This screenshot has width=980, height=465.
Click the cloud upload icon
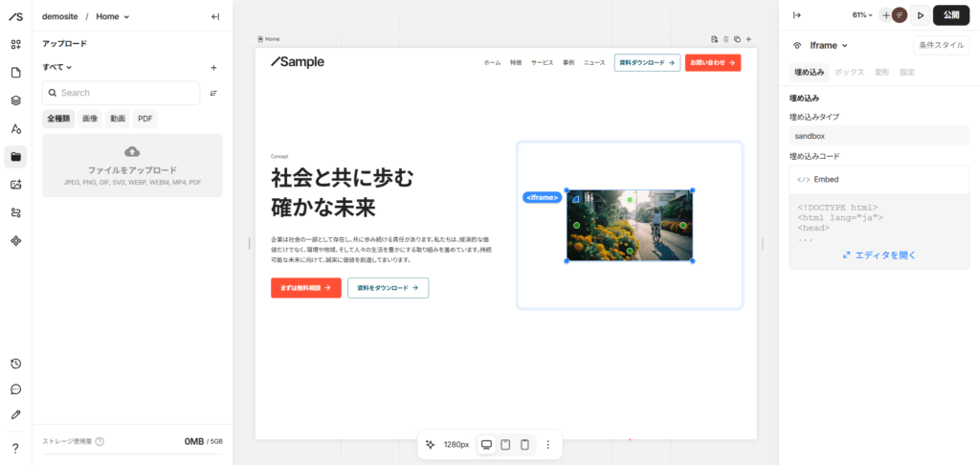pos(132,151)
